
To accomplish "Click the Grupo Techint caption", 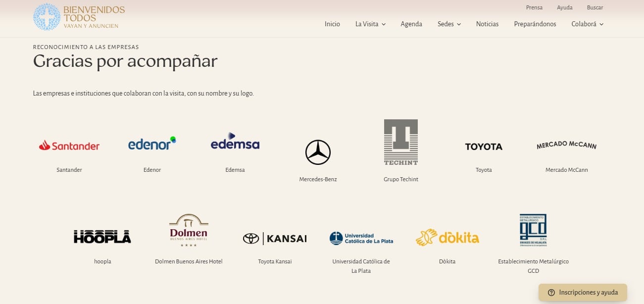I will (401, 179).
